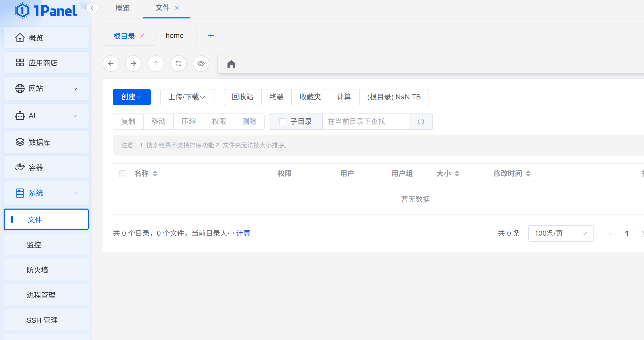Toggle hidden files eye icon
Image resolution: width=644 pixels, height=340 pixels.
coord(201,64)
